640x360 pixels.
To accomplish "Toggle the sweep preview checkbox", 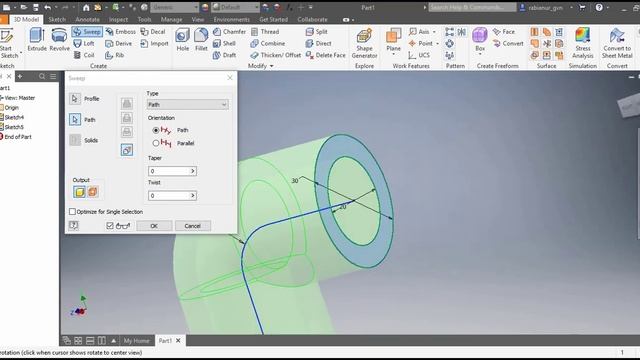I will [x=110, y=225].
